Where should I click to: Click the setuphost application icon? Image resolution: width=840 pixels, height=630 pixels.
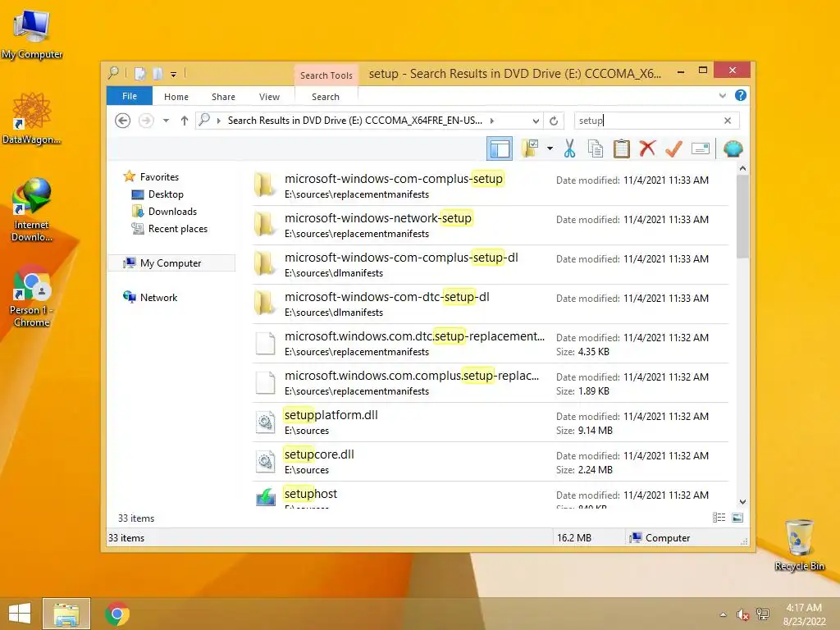pos(266,496)
